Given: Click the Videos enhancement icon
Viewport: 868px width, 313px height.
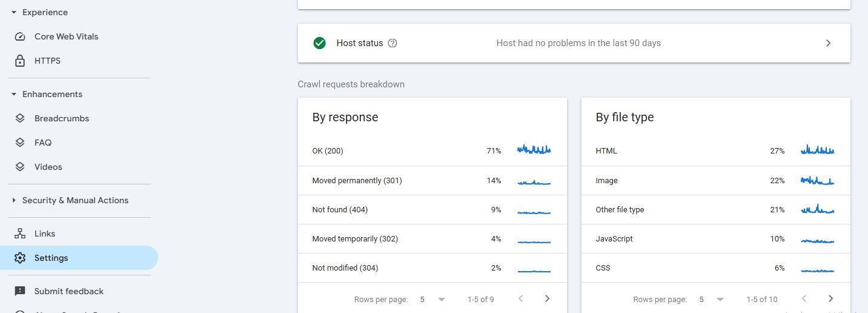Looking at the screenshot, I should click(20, 167).
